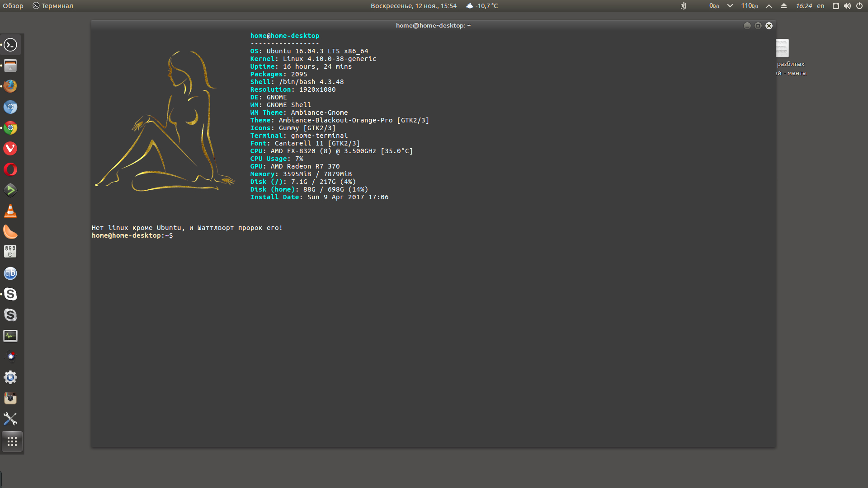Click the 16:24 second clock indicator
868x488 pixels.
tap(804, 6)
